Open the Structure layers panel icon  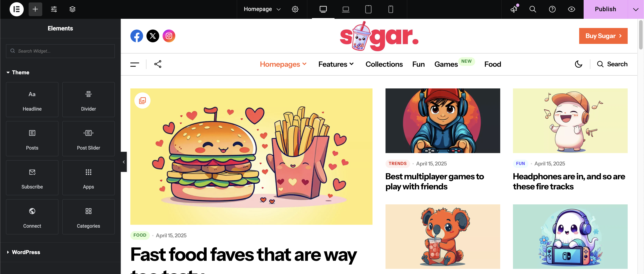72,9
